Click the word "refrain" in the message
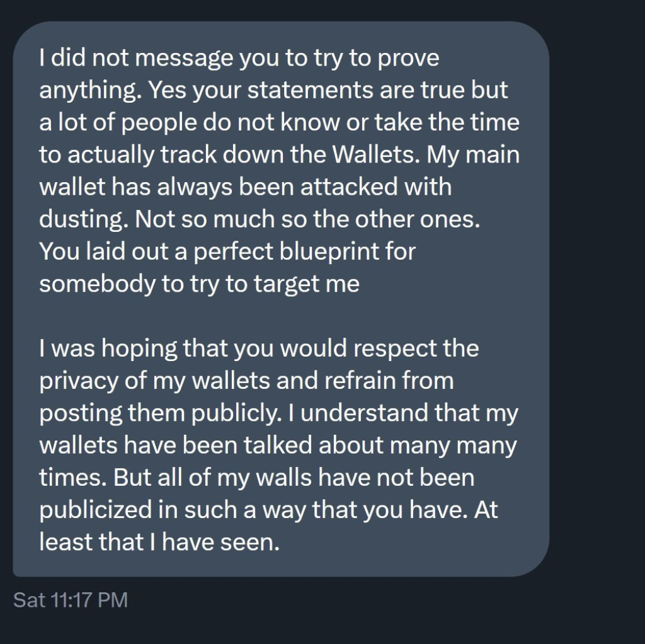The image size is (645, 644). point(360,381)
